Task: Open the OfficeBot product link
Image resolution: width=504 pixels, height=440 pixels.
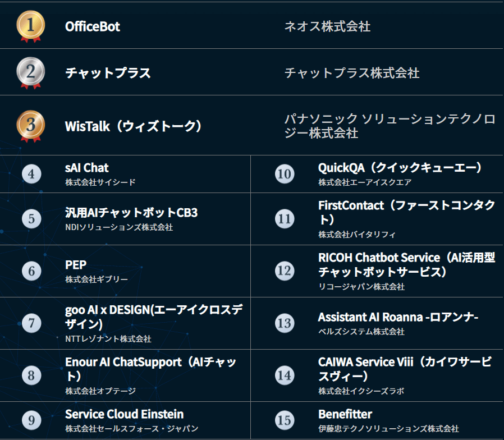Action: (x=93, y=26)
